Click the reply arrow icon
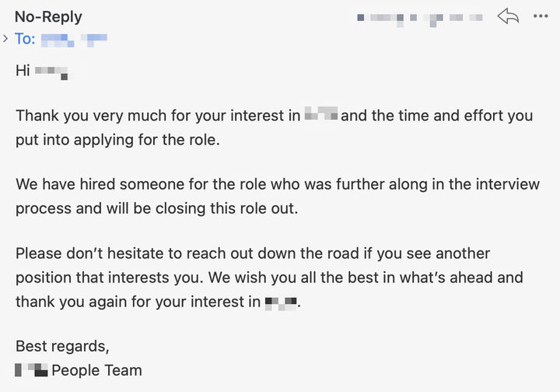The height and width of the screenshot is (392, 560). point(508,16)
